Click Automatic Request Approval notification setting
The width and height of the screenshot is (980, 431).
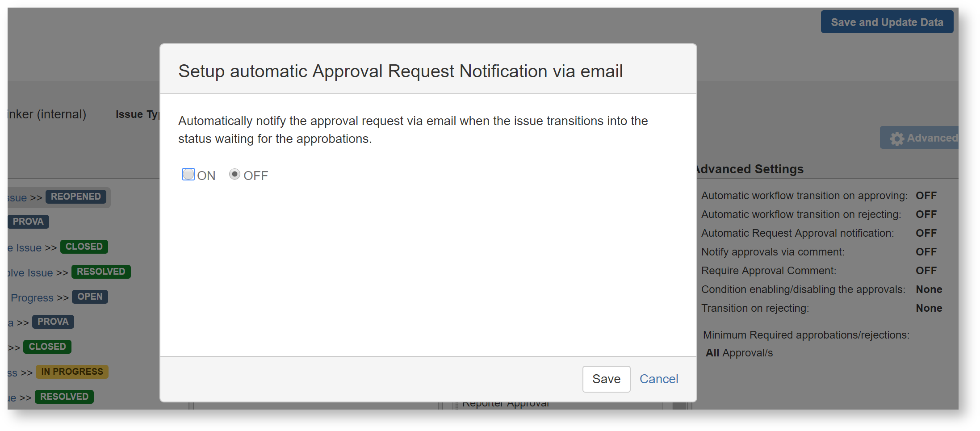pyautogui.click(x=797, y=233)
